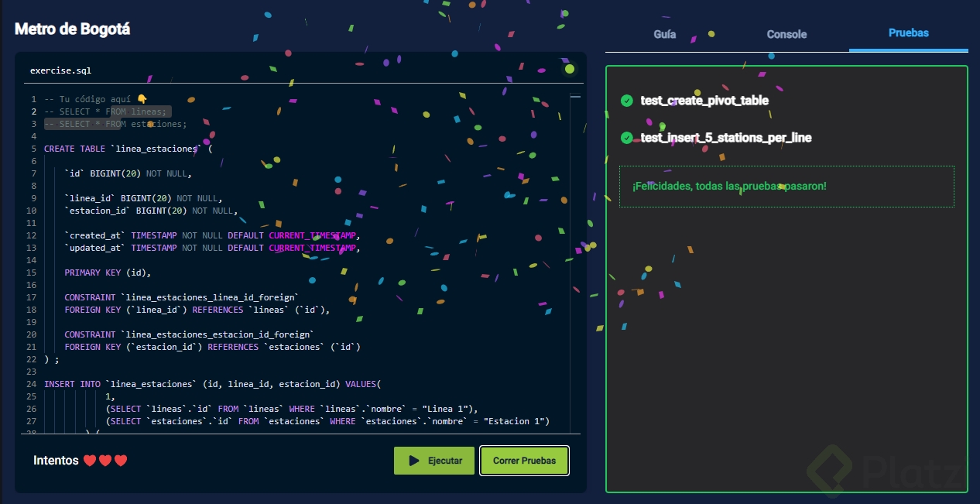
Task: Open the test_create_pivot_table result
Action: 704,101
